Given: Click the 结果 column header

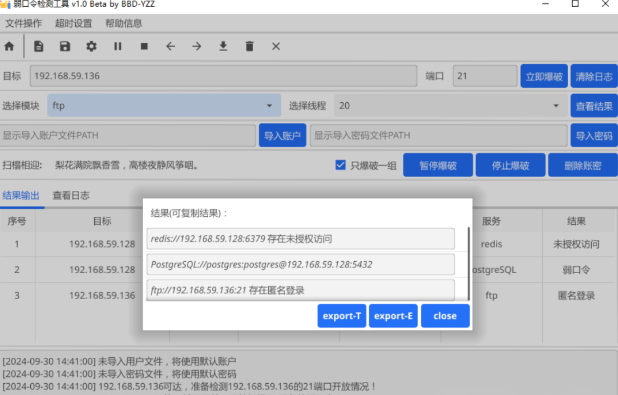Looking at the screenshot, I should click(576, 221).
